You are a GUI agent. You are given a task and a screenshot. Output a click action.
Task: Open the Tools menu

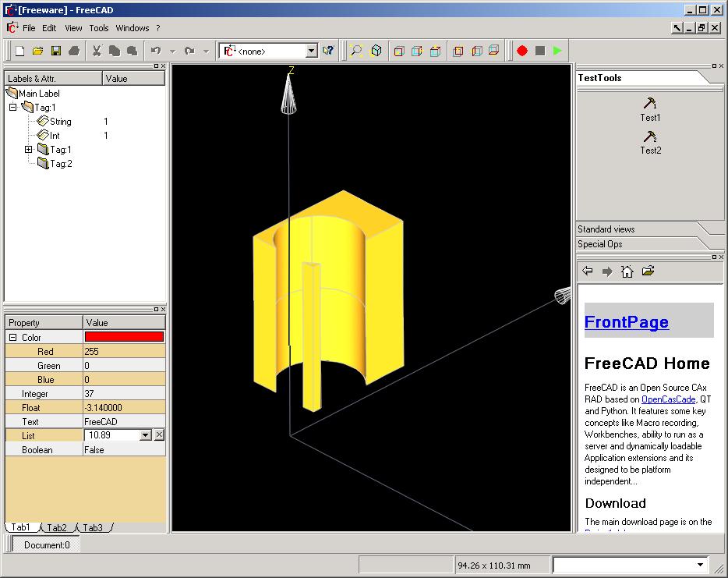[99, 28]
